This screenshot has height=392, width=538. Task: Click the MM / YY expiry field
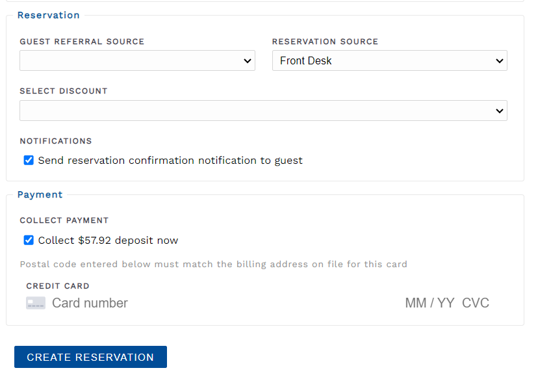pyautogui.click(x=429, y=303)
